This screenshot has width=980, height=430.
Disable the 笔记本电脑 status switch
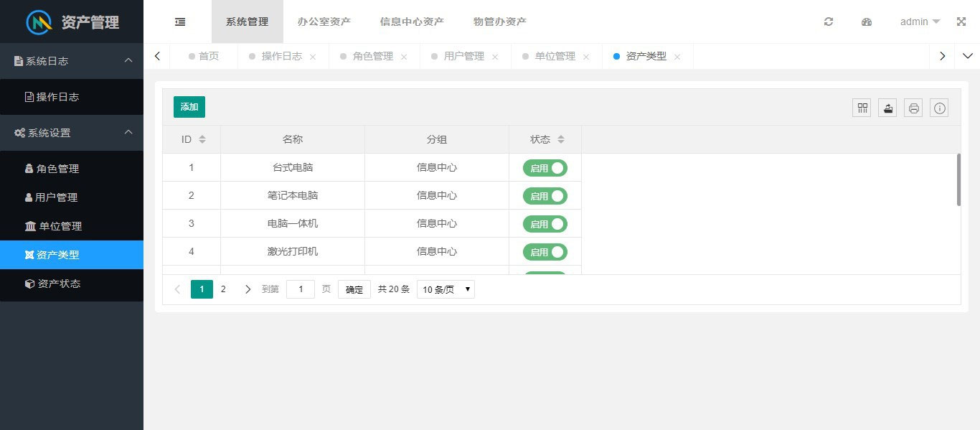click(545, 196)
